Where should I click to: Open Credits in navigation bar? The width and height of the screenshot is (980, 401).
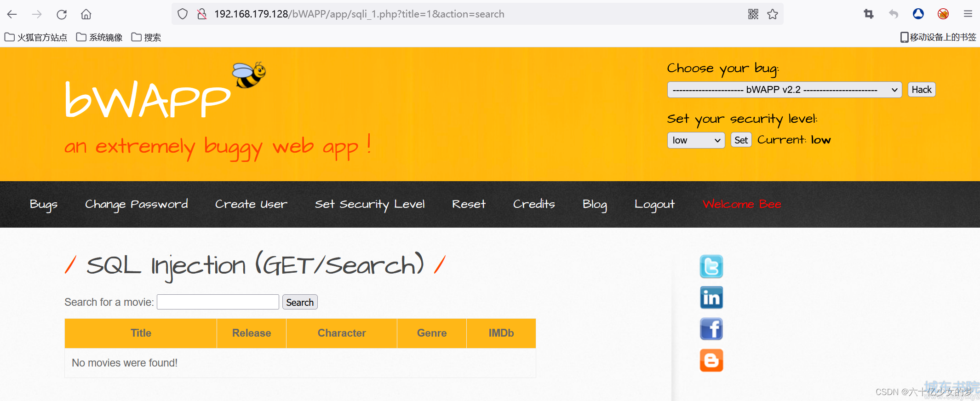click(534, 204)
